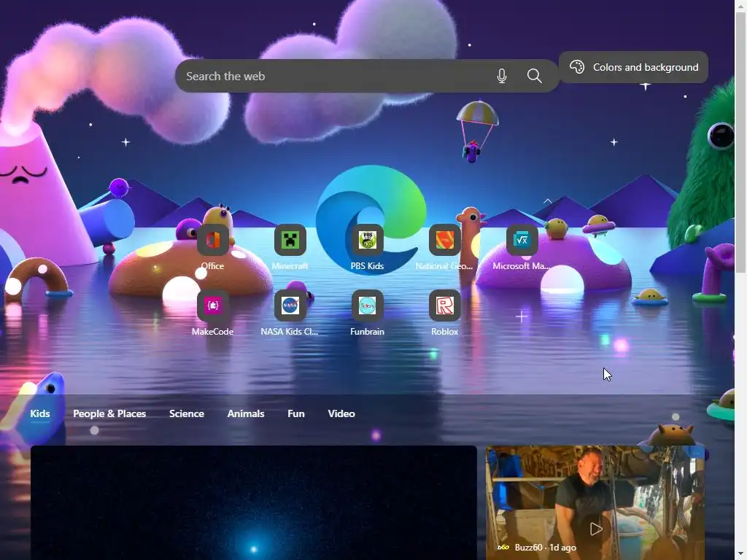Viewport: 747px width, 560px height.
Task: Click the vertical page scrollbar thumb
Action: coord(740,143)
